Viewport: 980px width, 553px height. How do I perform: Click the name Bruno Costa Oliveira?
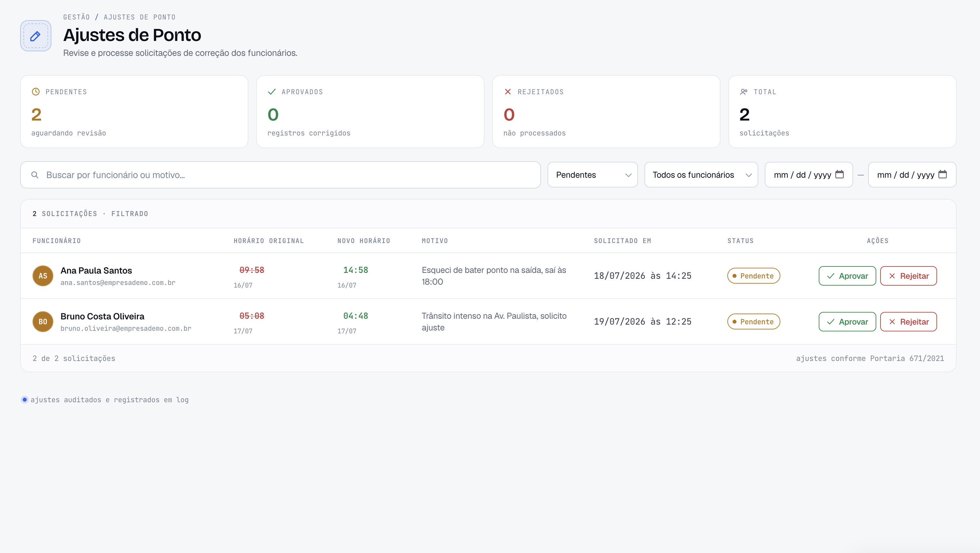pos(102,316)
